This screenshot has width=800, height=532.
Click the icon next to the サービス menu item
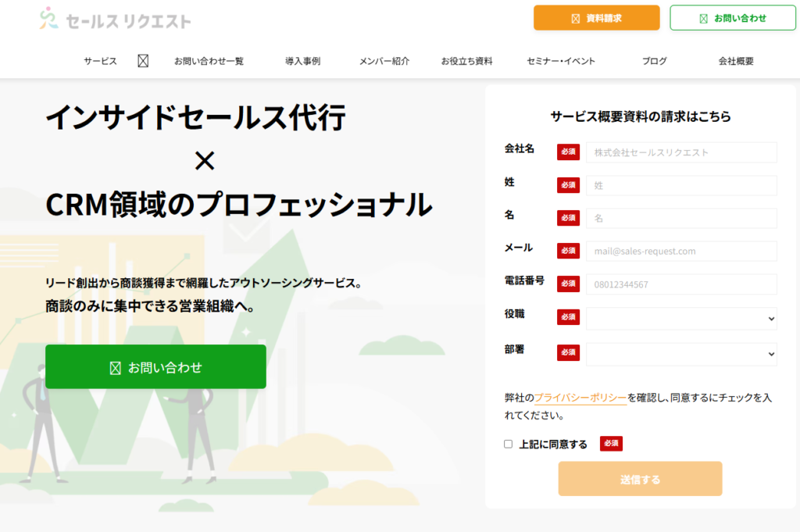(142, 59)
